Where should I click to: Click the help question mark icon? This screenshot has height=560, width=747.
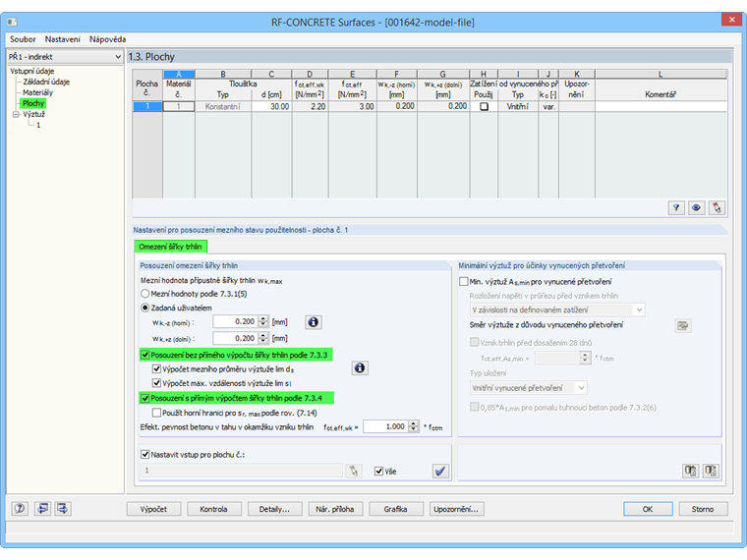tap(20, 509)
